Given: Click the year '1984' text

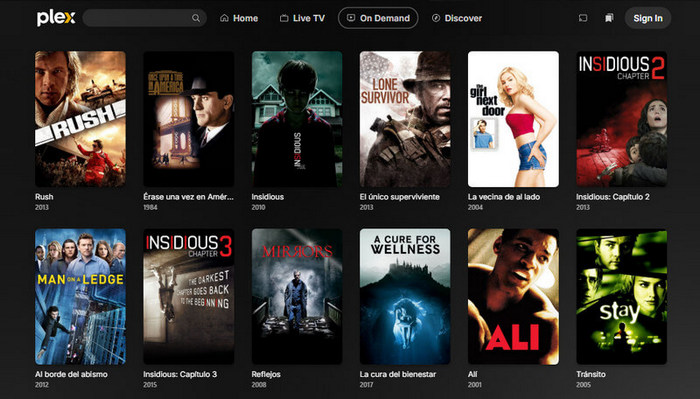Looking at the screenshot, I should [x=150, y=208].
